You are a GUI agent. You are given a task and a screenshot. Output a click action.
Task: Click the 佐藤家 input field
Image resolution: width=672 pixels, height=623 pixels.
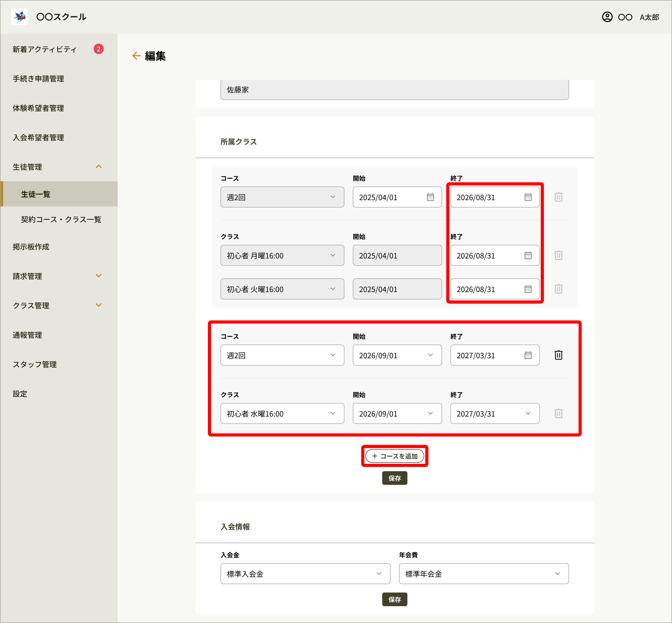pos(395,90)
